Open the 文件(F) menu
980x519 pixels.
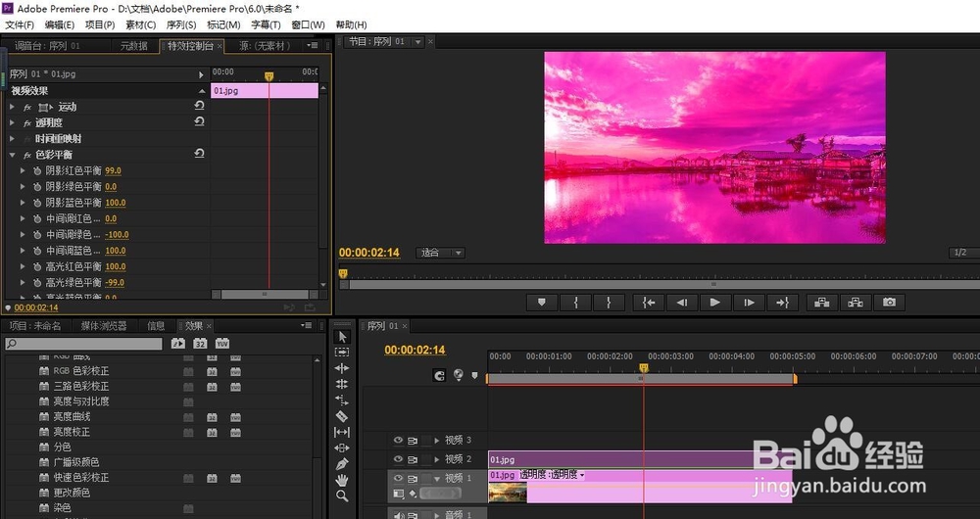(20, 25)
